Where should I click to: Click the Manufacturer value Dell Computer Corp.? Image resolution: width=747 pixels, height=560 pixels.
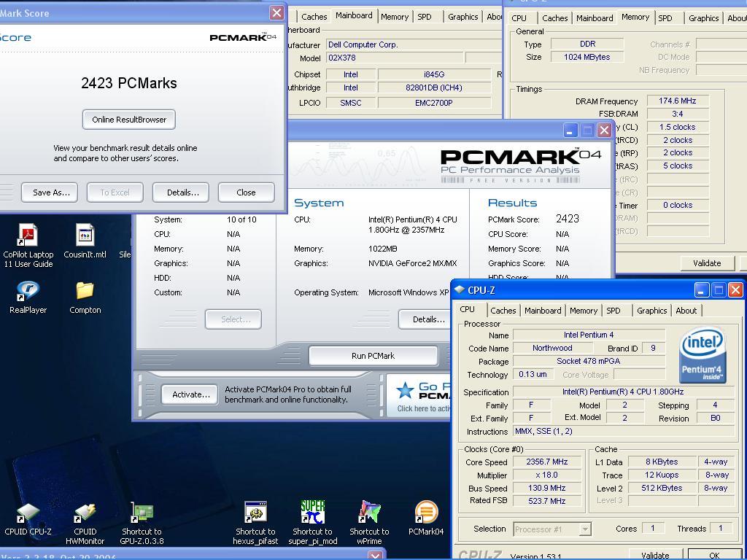[x=414, y=44]
